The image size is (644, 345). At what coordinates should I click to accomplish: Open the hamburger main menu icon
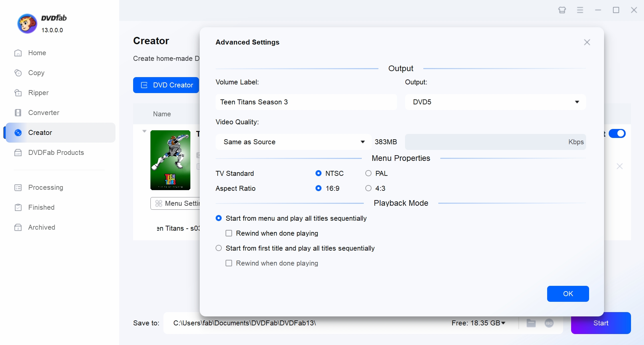click(580, 10)
